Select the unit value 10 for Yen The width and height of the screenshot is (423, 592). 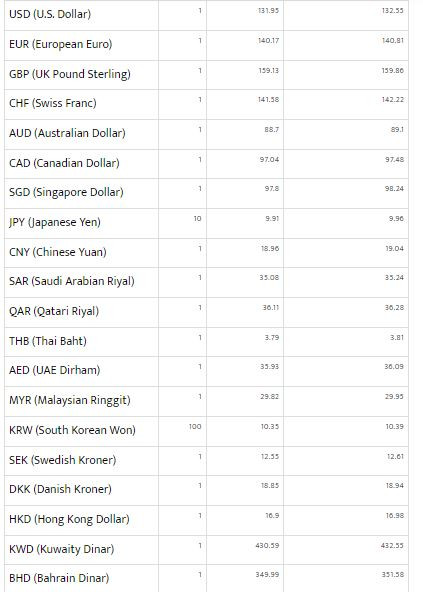197,219
